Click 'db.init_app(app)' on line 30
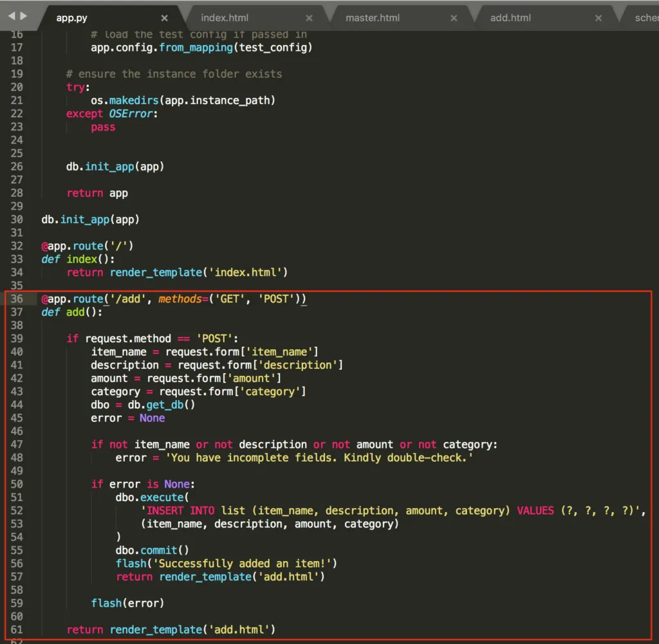Viewport: 659px width, 644px height. [x=90, y=219]
